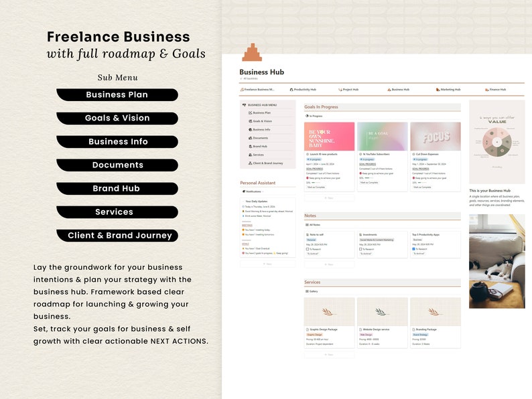This screenshot has width=532, height=399.
Task: Add new Personal Assistant entry
Action: [x=268, y=264]
